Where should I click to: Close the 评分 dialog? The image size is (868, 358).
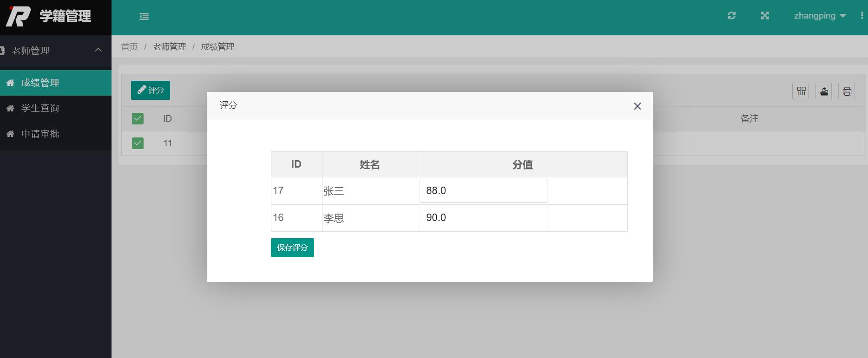(638, 106)
